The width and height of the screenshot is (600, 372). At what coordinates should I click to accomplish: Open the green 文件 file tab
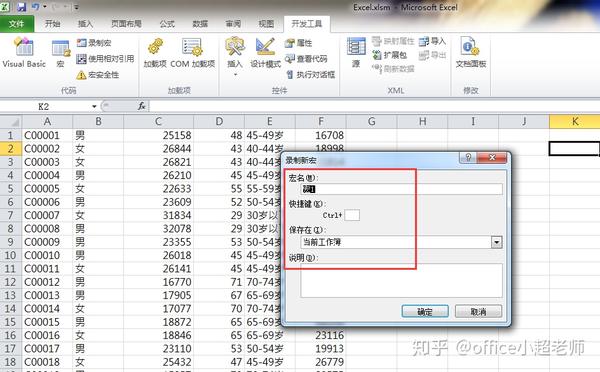[17, 24]
